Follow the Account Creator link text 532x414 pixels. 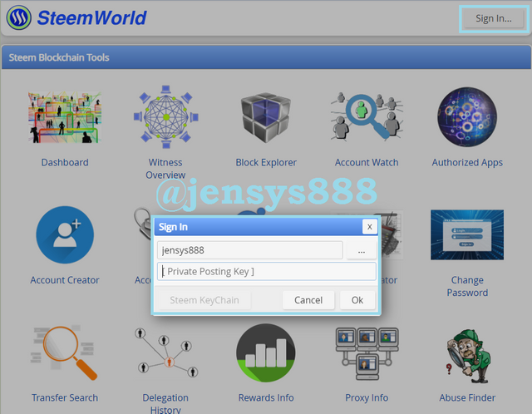coord(65,280)
